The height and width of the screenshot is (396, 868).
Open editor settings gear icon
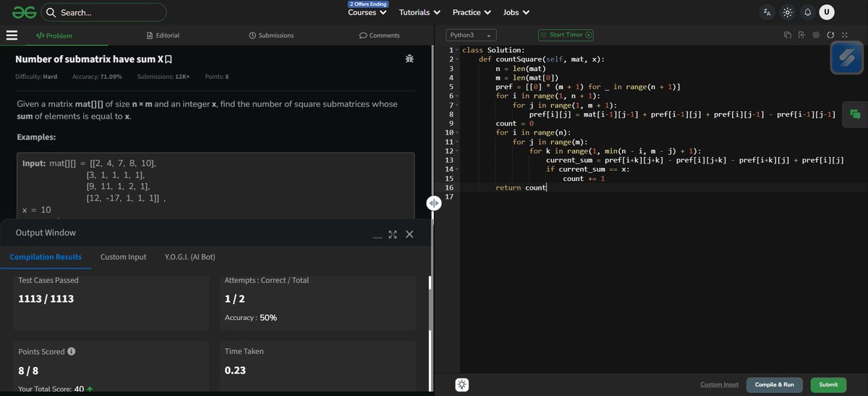click(x=816, y=35)
